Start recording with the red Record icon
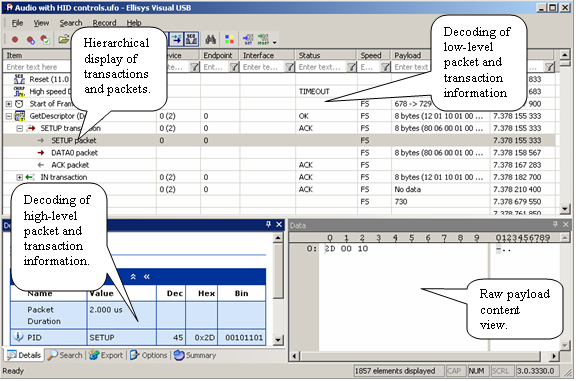Image resolution: width=576 pixels, height=381 pixels. (x=15, y=39)
